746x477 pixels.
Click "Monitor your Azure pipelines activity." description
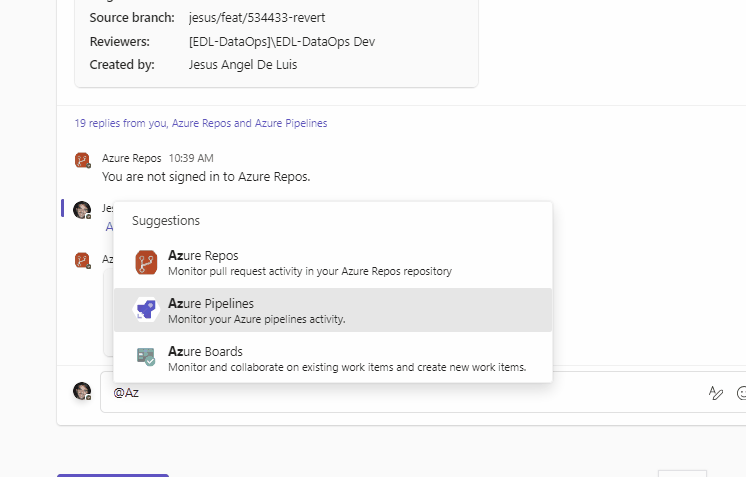click(256, 319)
